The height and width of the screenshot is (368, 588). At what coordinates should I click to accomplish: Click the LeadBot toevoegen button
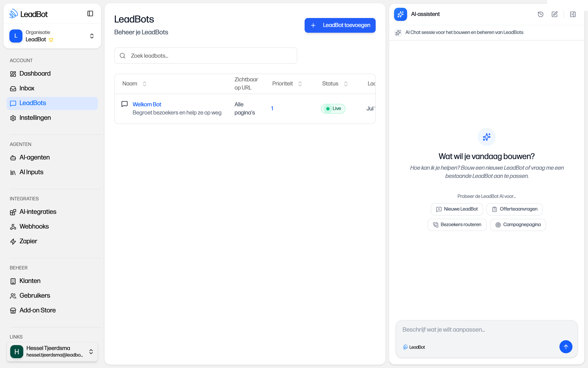tap(340, 25)
